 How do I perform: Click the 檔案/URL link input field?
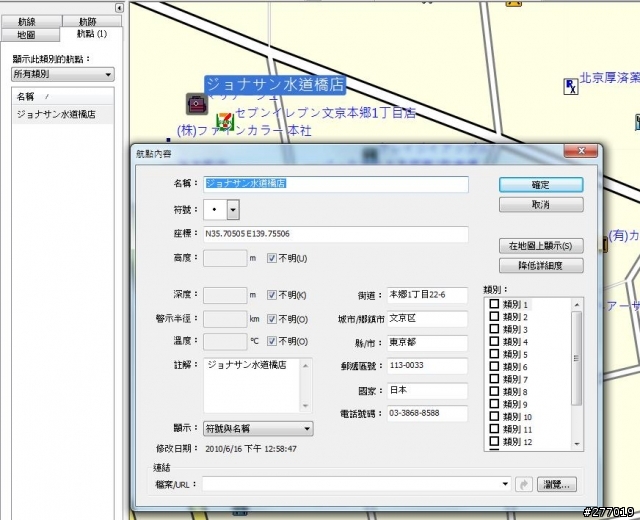[351, 484]
